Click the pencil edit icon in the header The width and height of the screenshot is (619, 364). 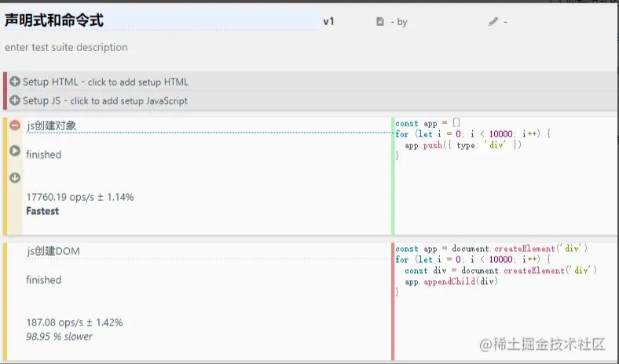pyautogui.click(x=493, y=22)
